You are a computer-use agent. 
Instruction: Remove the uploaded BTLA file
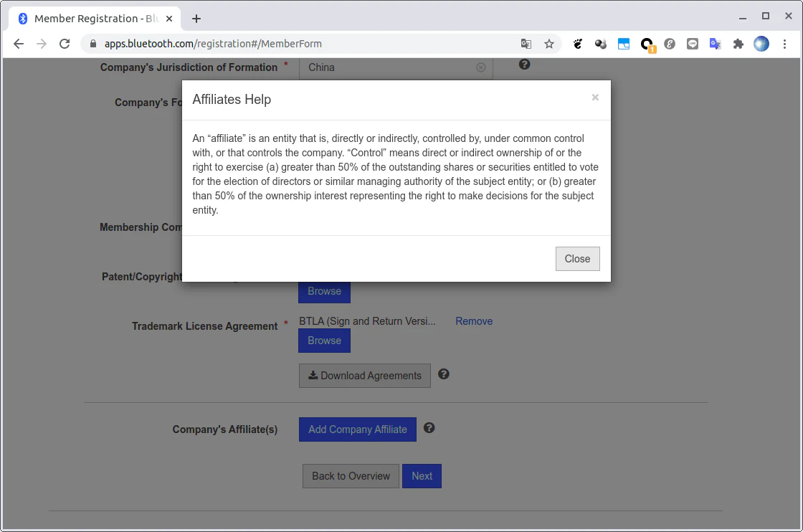pos(474,321)
